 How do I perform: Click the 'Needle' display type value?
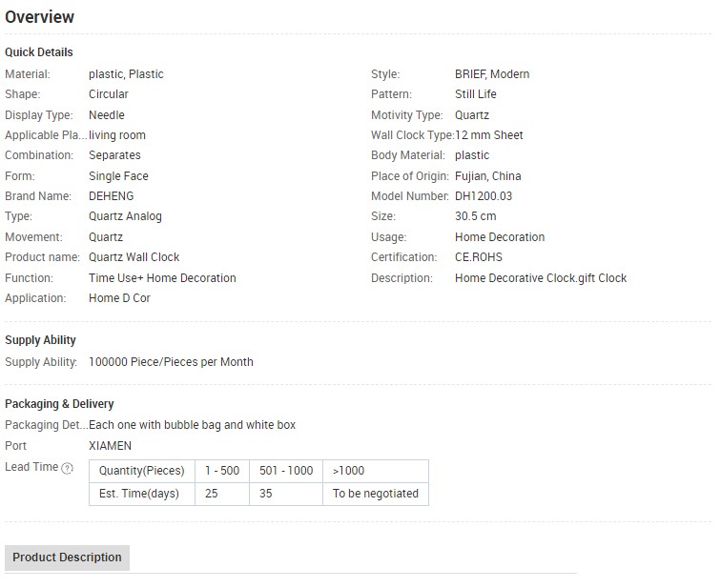(x=107, y=115)
